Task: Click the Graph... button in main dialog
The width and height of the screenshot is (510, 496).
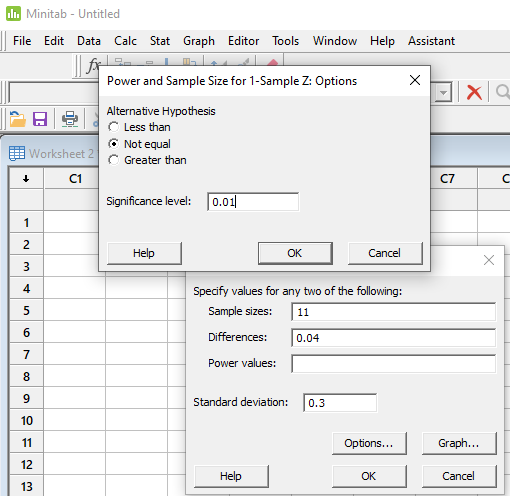Action: pyautogui.click(x=459, y=443)
